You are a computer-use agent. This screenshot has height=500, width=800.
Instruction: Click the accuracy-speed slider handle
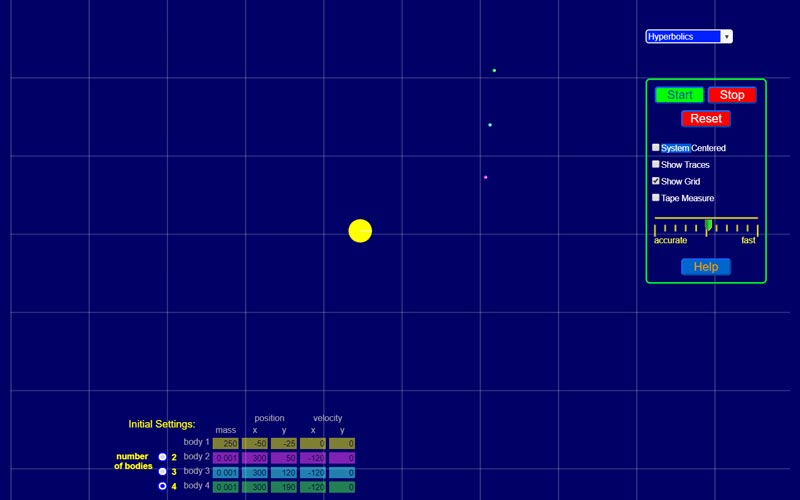(708, 225)
